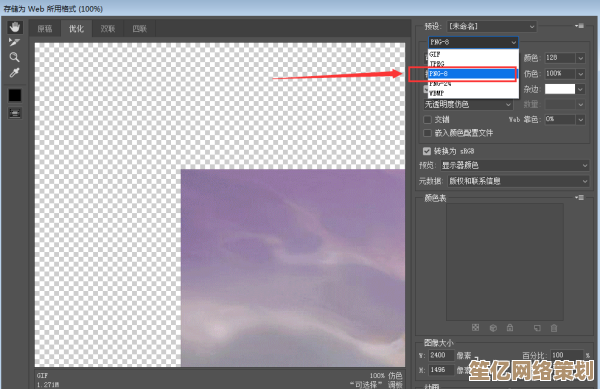Open the 预览 显示器颜色 dropdown
Screen dimensions: 600x389
(515, 165)
